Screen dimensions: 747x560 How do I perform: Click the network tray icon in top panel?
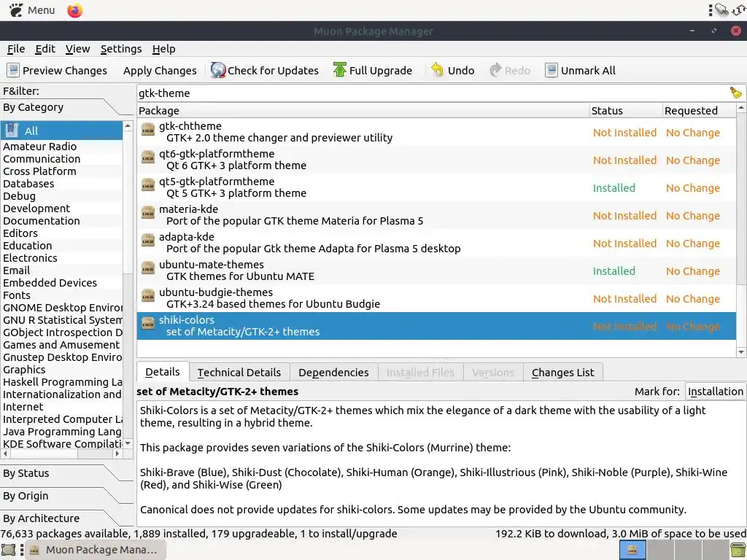(721, 9)
